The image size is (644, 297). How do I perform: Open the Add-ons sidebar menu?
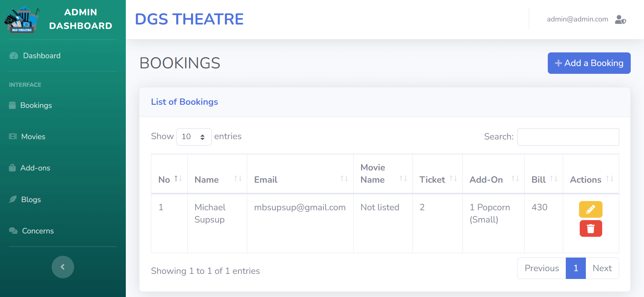[x=35, y=168]
